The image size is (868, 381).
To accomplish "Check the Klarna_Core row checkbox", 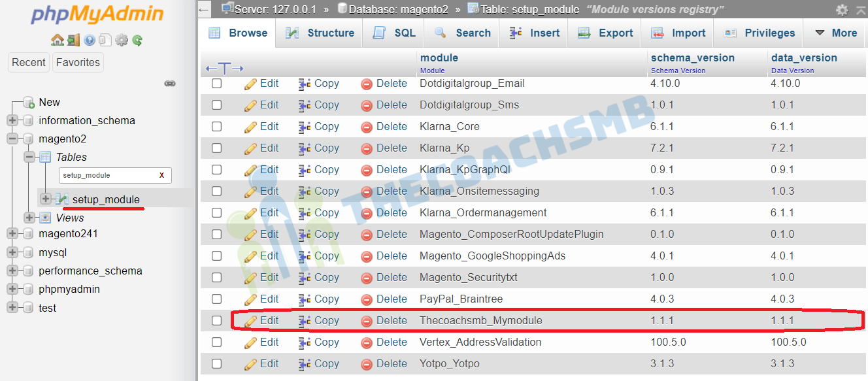I will click(217, 127).
